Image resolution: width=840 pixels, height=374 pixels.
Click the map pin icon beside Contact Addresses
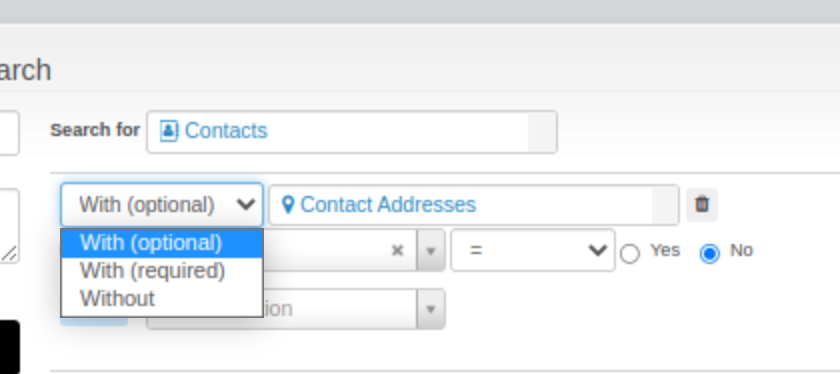288,205
